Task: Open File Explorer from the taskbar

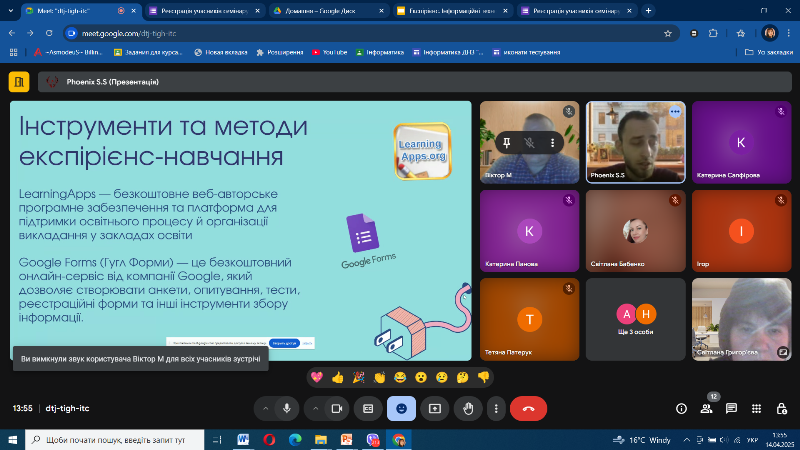Action: tap(321, 440)
